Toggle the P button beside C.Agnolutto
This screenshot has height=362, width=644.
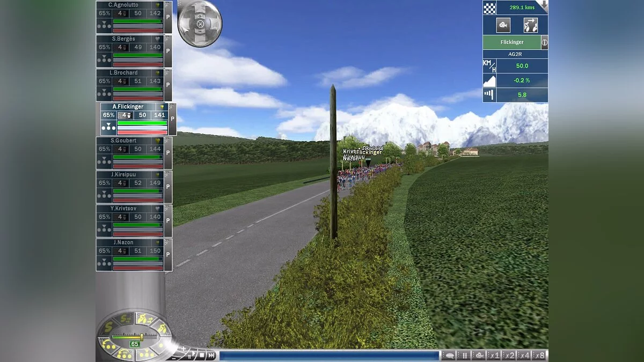[x=168, y=17]
